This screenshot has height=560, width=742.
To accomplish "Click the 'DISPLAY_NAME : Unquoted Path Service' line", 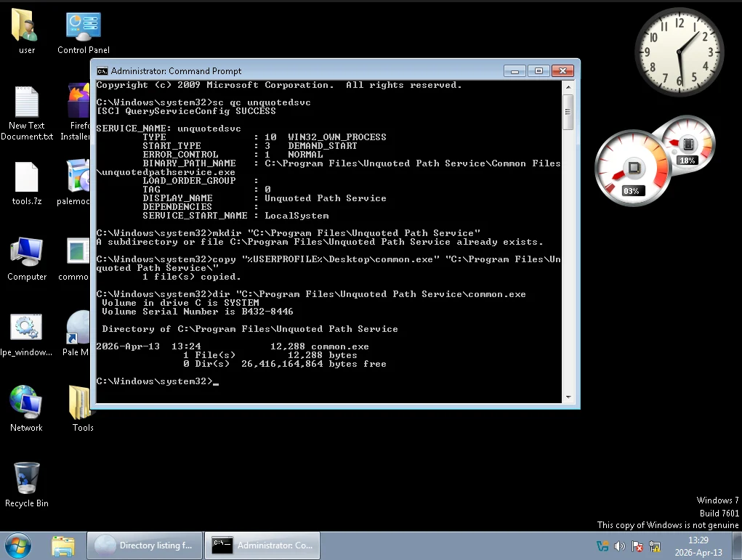I will pos(265,198).
